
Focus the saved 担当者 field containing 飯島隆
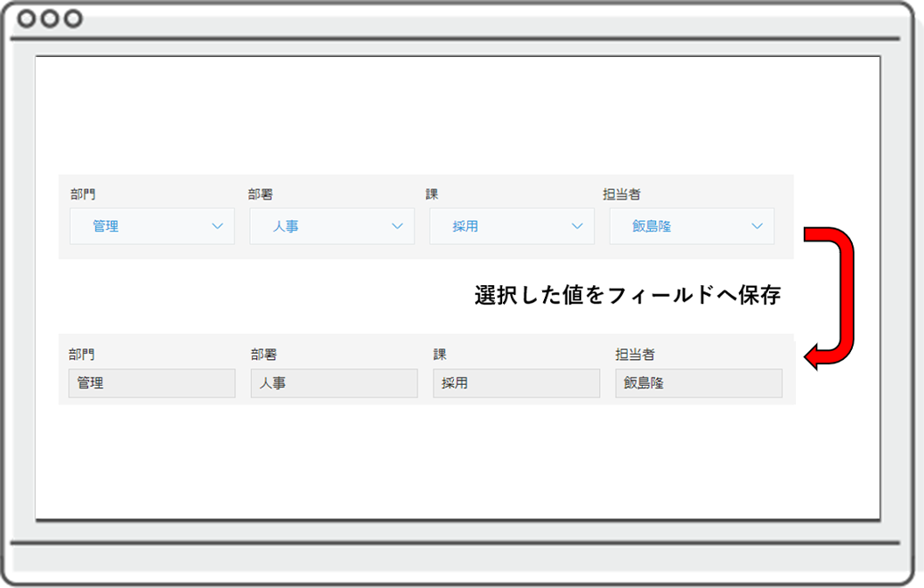point(699,383)
